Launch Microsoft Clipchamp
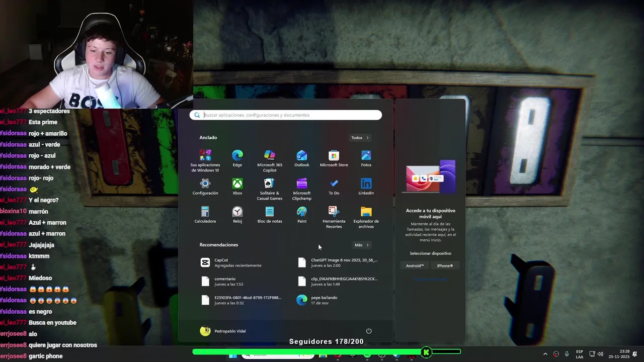644x362 pixels. (x=302, y=190)
